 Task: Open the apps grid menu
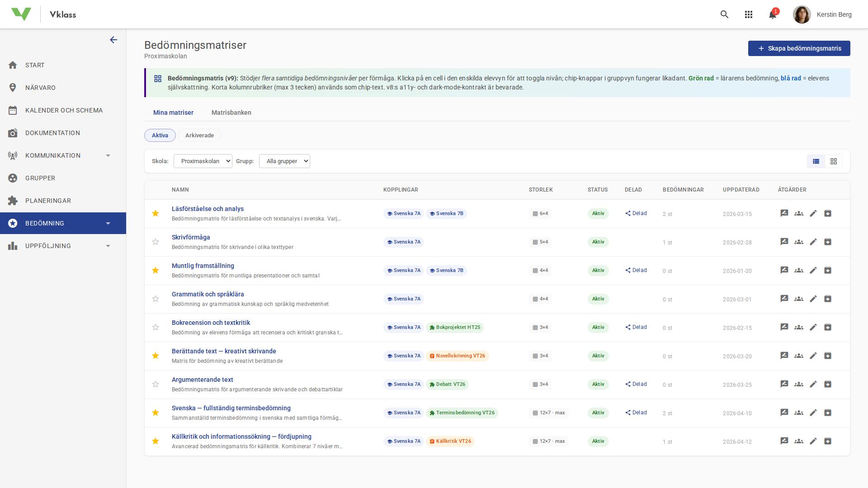click(x=749, y=14)
